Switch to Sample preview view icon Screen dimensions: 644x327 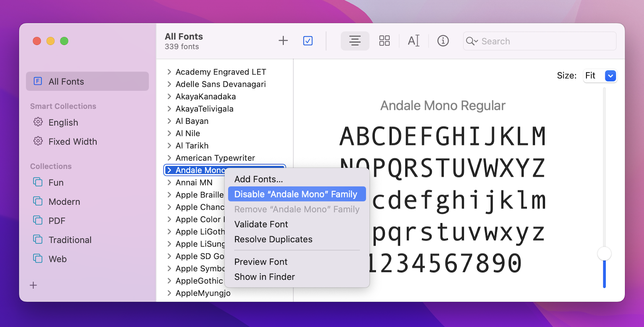[355, 41]
